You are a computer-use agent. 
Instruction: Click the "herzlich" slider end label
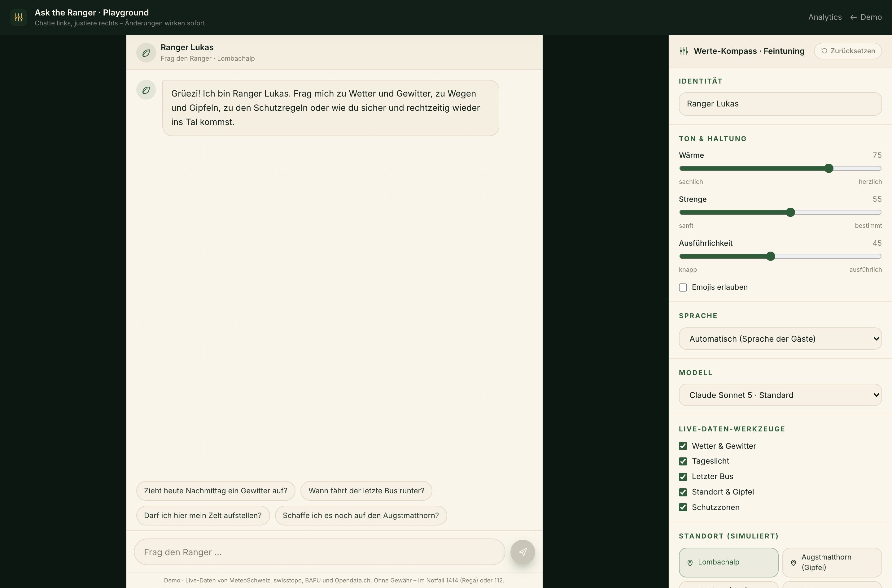click(870, 181)
